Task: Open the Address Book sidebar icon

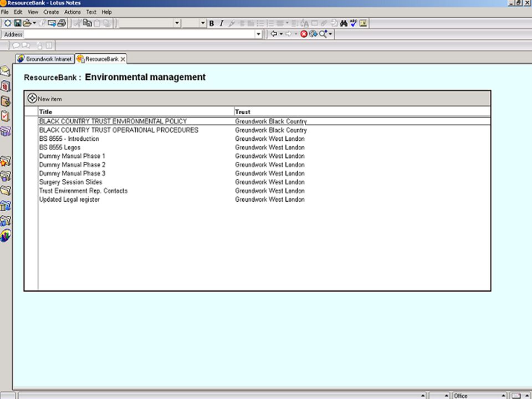Action: click(6, 101)
